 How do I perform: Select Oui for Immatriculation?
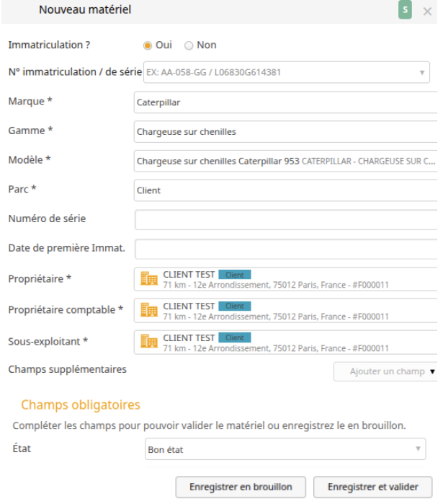pos(148,45)
